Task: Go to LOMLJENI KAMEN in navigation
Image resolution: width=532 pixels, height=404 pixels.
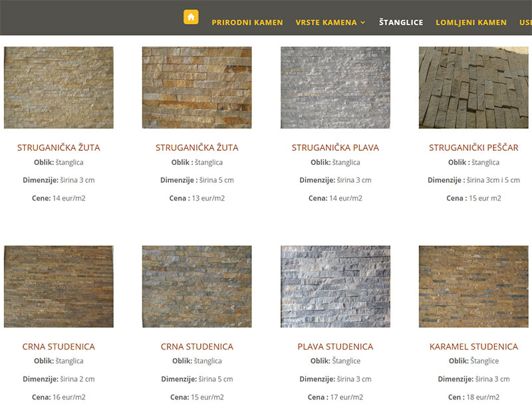Action: pyautogui.click(x=471, y=23)
